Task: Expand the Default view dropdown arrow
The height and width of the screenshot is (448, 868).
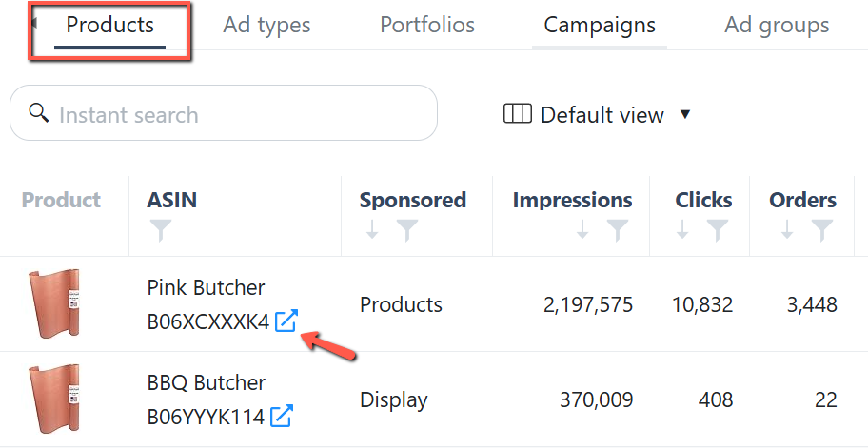Action: [684, 114]
